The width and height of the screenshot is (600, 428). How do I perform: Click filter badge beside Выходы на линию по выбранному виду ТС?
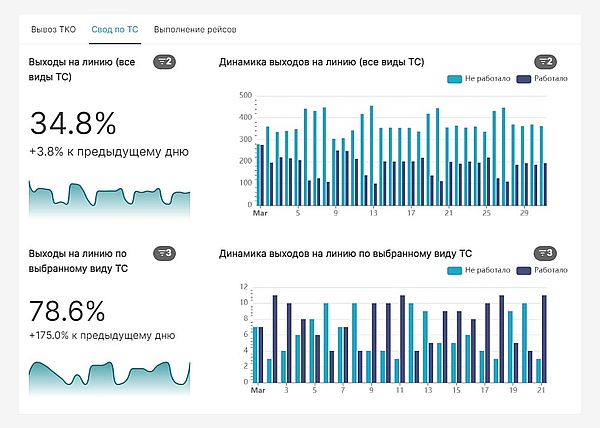tap(164, 253)
